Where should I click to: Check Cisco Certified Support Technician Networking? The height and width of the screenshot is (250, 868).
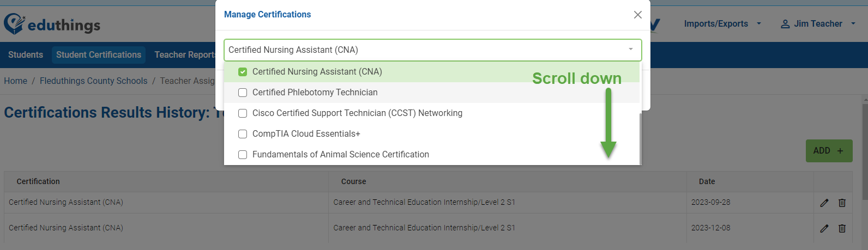[x=243, y=113]
